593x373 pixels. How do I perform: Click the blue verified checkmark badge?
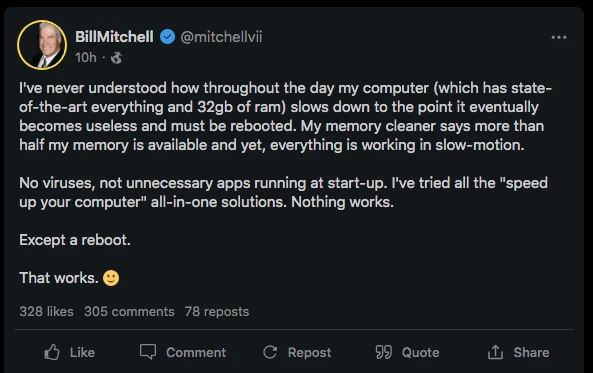click(167, 37)
